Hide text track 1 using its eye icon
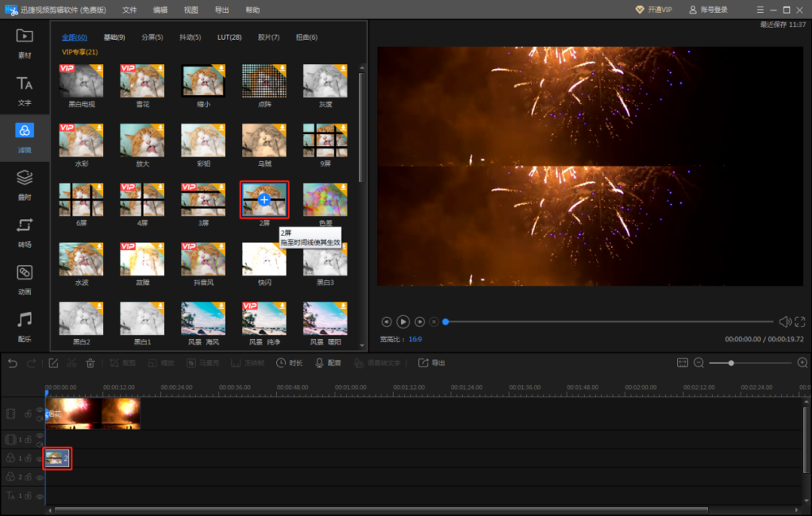 (x=40, y=495)
